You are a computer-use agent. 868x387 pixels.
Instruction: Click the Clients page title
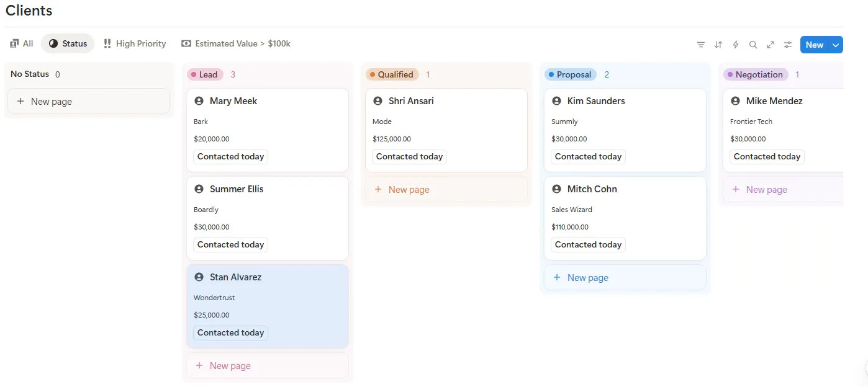pos(29,11)
